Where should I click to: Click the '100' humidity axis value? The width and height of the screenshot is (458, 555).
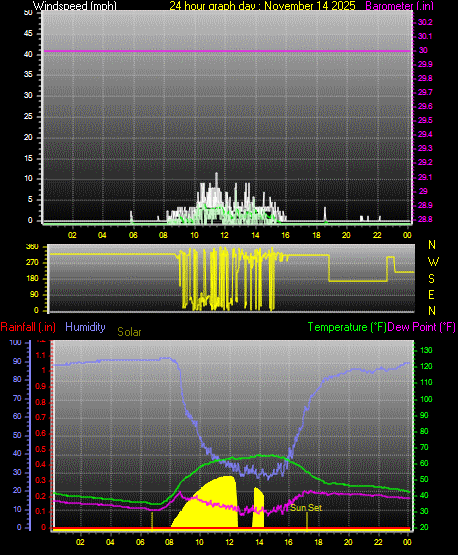16,342
